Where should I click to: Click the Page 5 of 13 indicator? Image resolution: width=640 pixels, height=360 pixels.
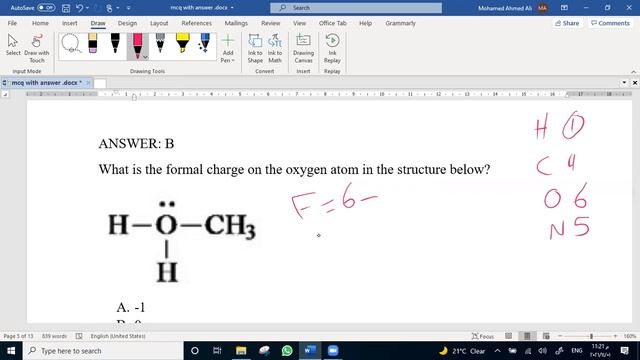click(x=18, y=336)
